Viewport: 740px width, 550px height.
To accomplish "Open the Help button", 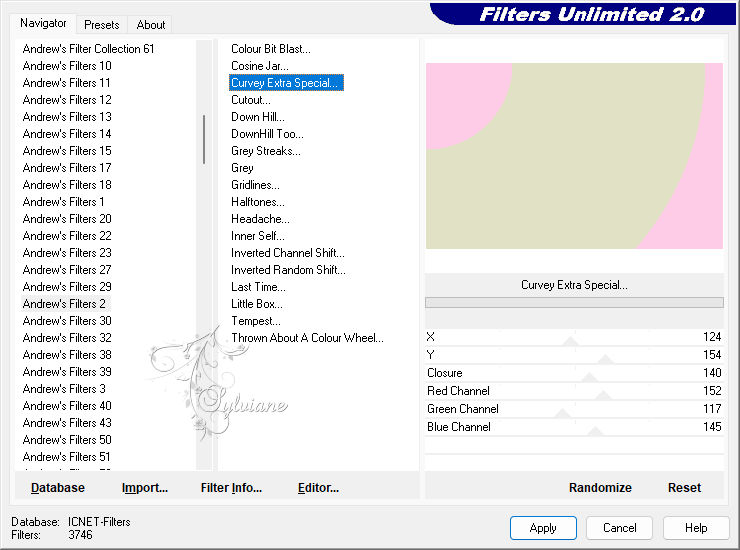I will click(696, 527).
